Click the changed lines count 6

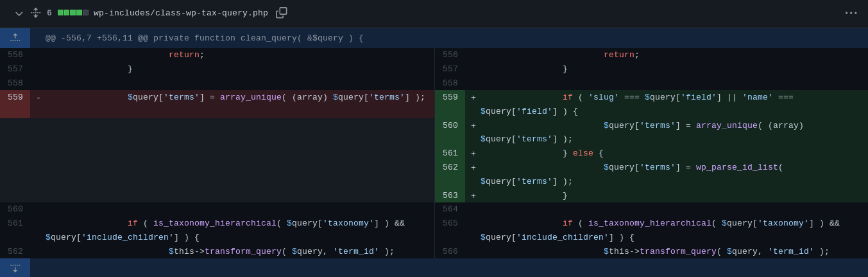(x=49, y=13)
